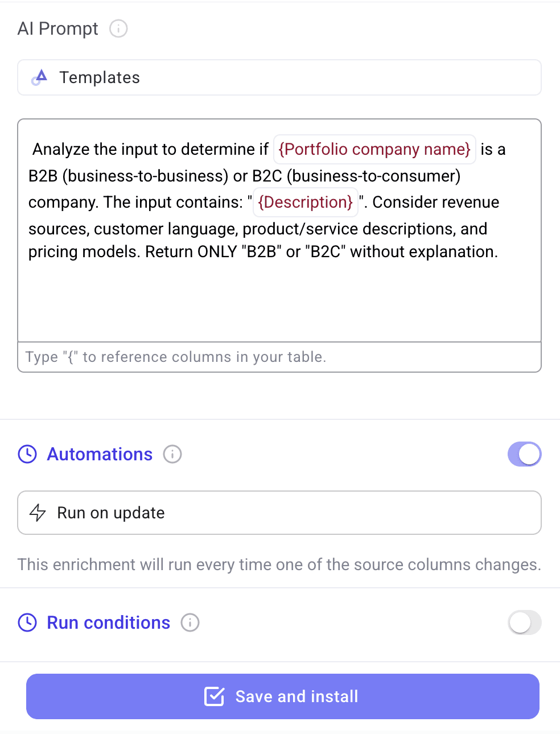
Task: Click the AI Prompt label
Action: [58, 28]
